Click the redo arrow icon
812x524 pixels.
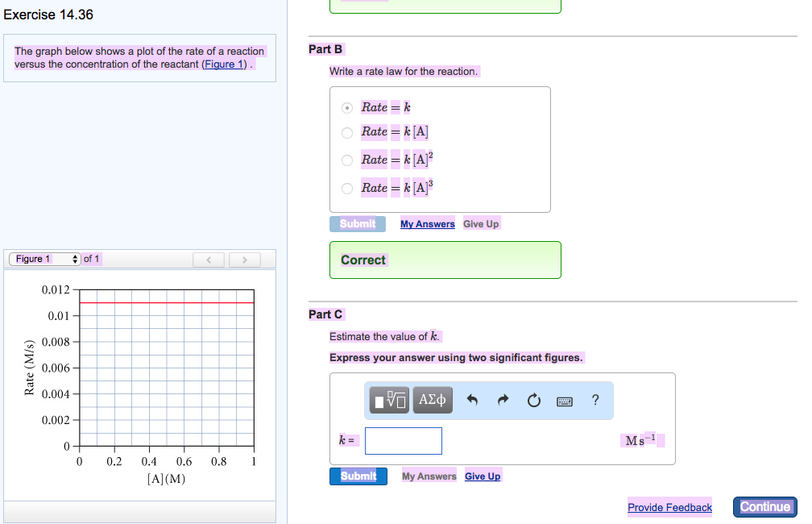pyautogui.click(x=503, y=400)
